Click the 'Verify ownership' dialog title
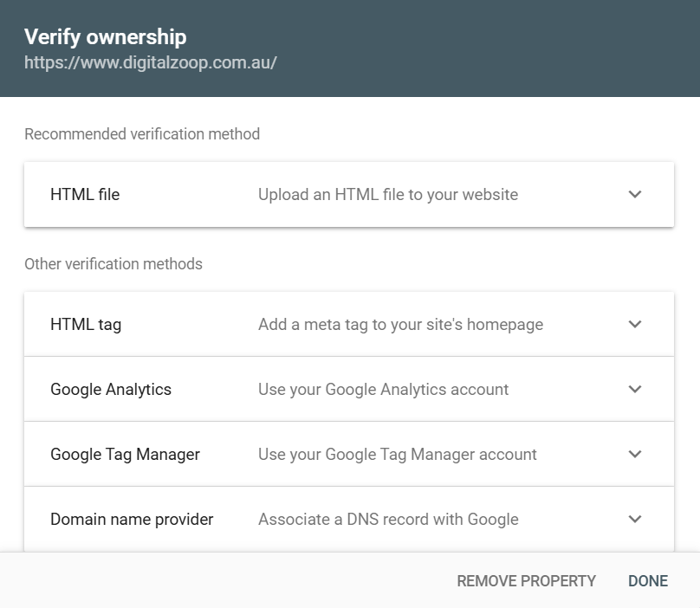700x608 pixels. 106,36
